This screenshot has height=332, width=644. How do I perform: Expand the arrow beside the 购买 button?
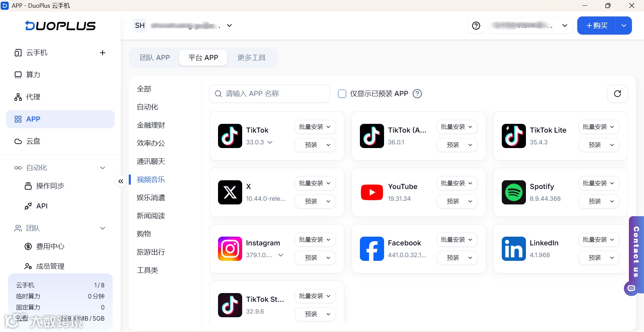tap(624, 26)
